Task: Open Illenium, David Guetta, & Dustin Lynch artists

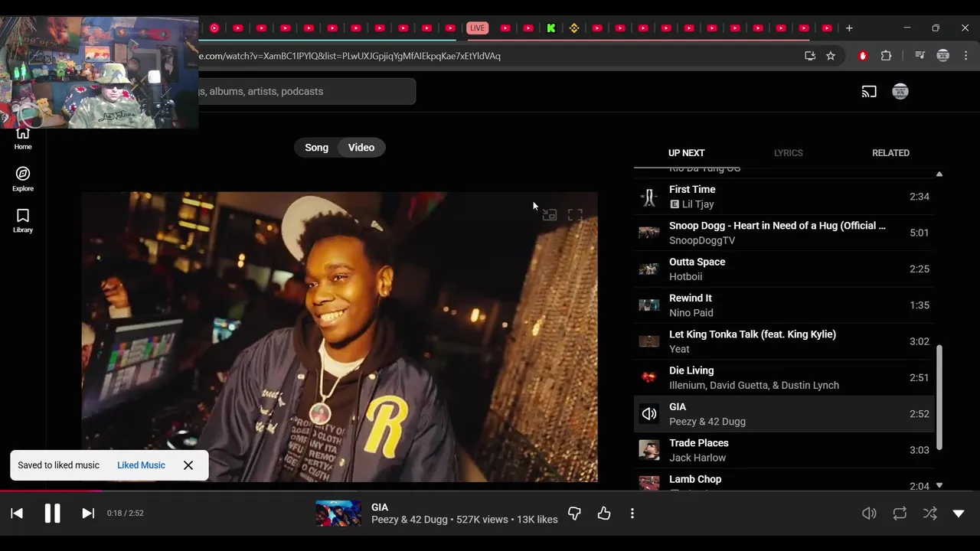Action: 754,385
